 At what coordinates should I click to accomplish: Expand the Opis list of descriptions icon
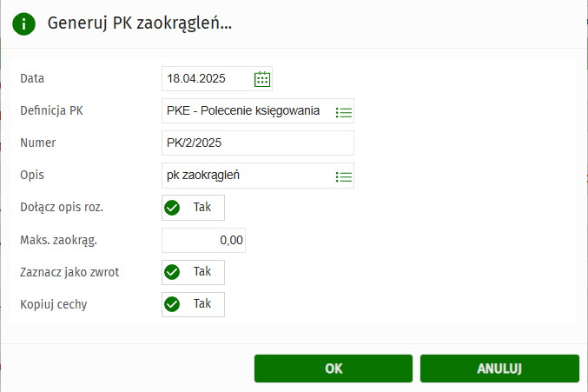coord(344,176)
